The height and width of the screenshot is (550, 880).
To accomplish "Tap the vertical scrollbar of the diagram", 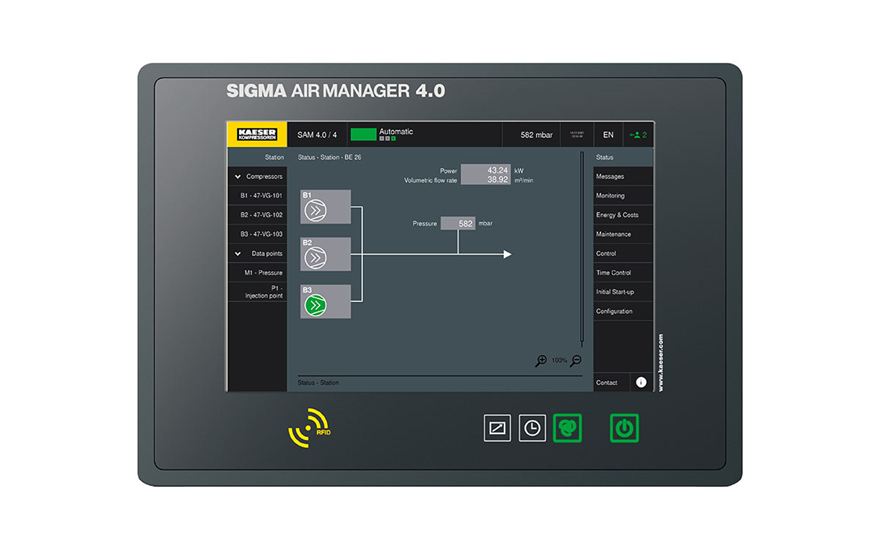I will click(582, 249).
